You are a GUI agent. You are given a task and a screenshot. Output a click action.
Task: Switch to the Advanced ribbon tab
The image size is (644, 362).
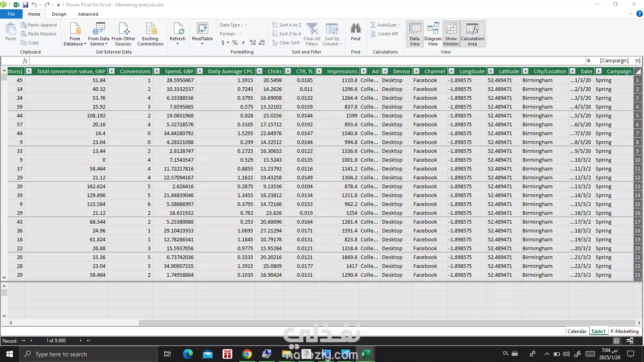[88, 14]
